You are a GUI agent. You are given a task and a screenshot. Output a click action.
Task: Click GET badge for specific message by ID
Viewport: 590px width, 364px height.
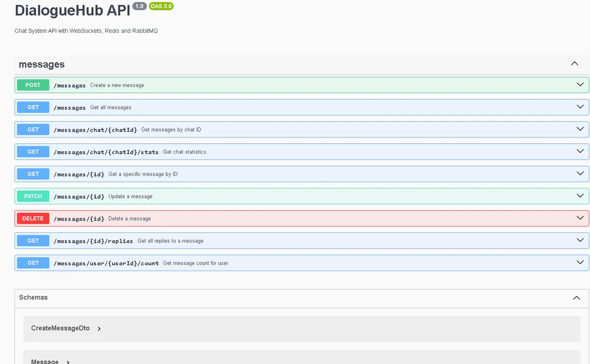click(33, 174)
